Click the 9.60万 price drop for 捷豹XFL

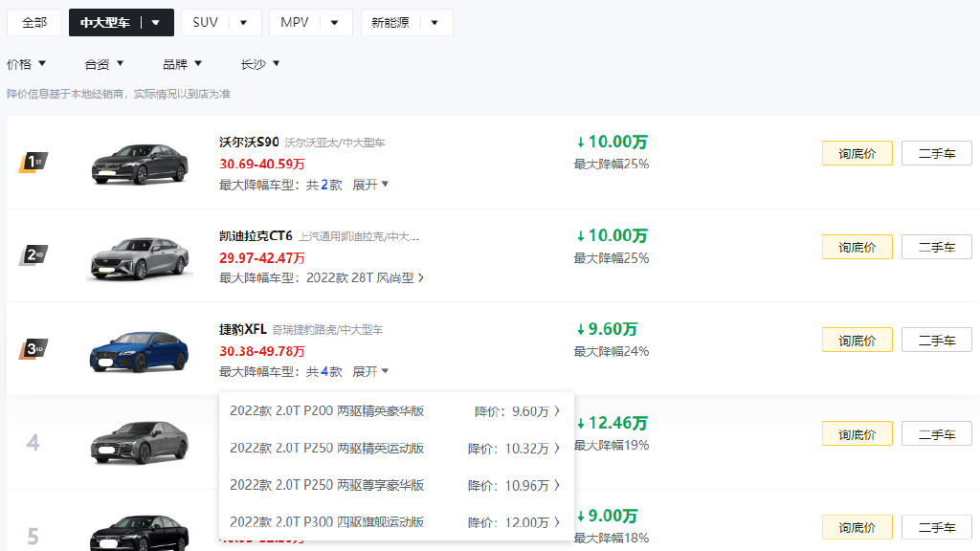pos(606,329)
